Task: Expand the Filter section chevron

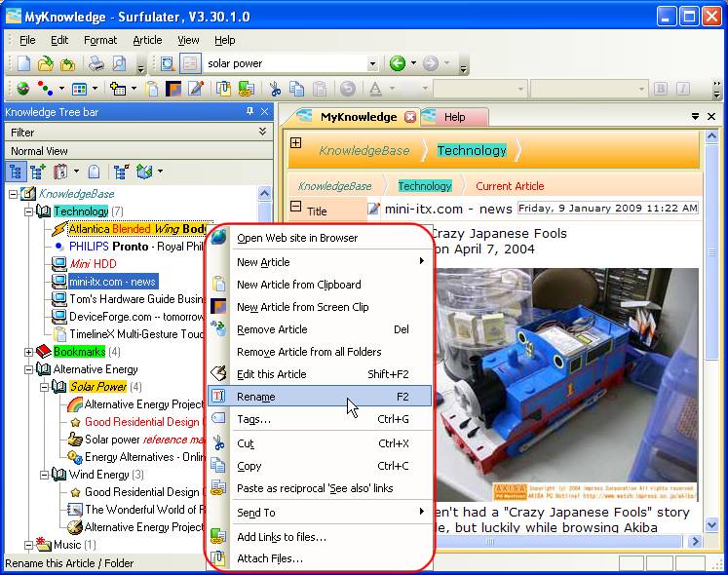Action: (262, 132)
